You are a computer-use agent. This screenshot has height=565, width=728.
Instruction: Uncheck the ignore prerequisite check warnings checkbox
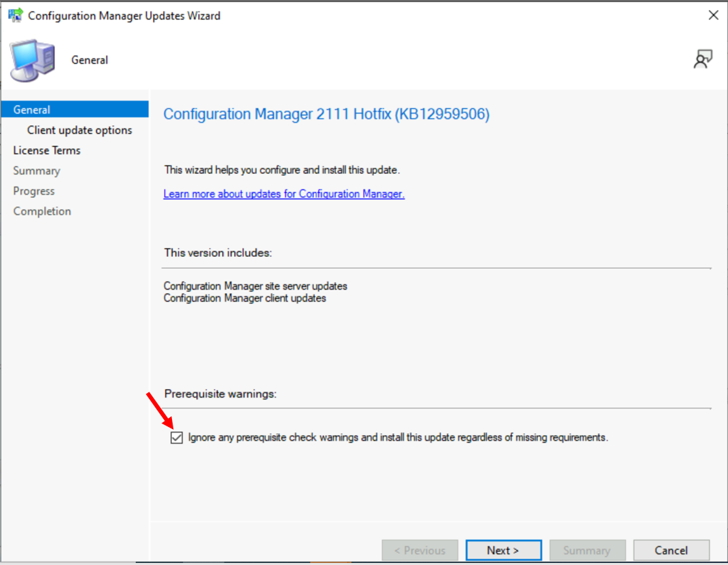pyautogui.click(x=177, y=437)
